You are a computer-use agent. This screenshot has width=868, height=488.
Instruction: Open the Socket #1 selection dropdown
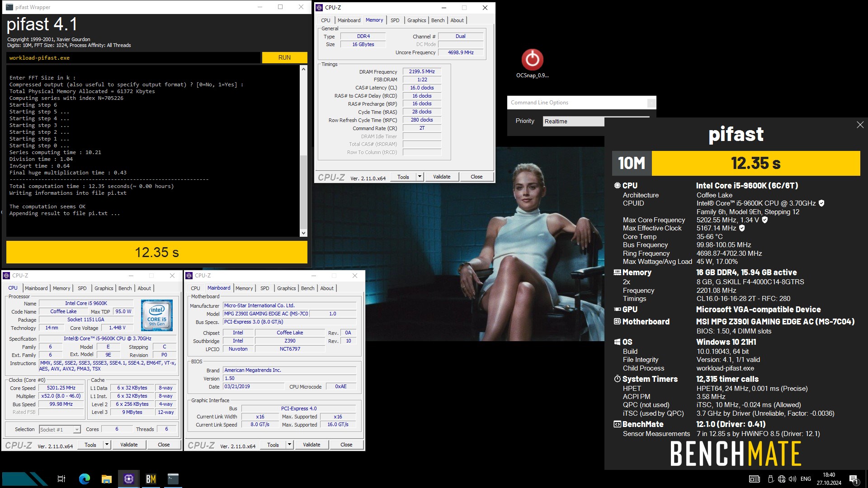(60, 429)
